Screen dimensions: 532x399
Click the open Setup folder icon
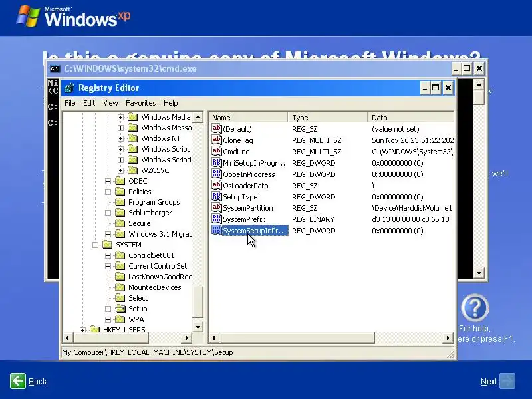pos(120,309)
